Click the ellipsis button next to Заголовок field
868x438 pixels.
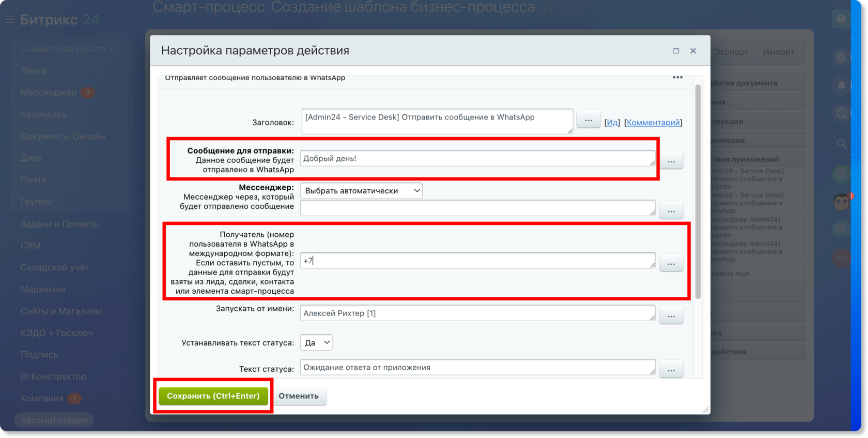click(588, 120)
